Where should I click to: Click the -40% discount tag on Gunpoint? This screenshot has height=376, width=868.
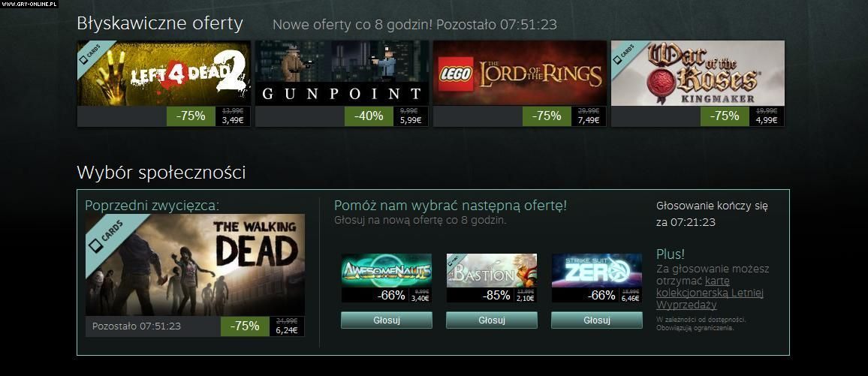coord(369,116)
